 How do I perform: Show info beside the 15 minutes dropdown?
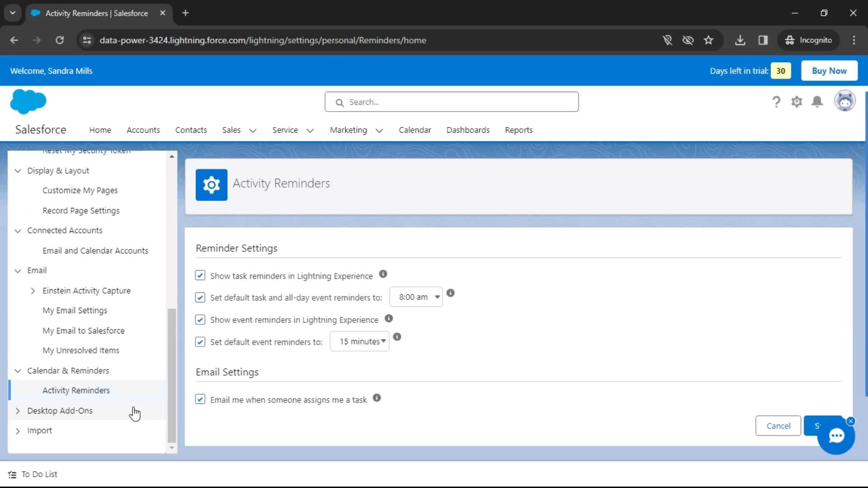[x=397, y=337]
